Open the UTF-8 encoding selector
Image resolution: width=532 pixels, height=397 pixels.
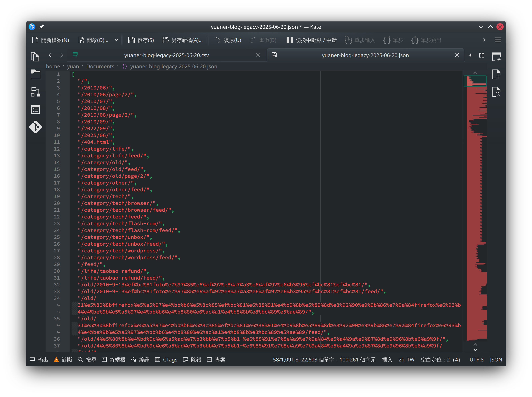click(x=476, y=359)
